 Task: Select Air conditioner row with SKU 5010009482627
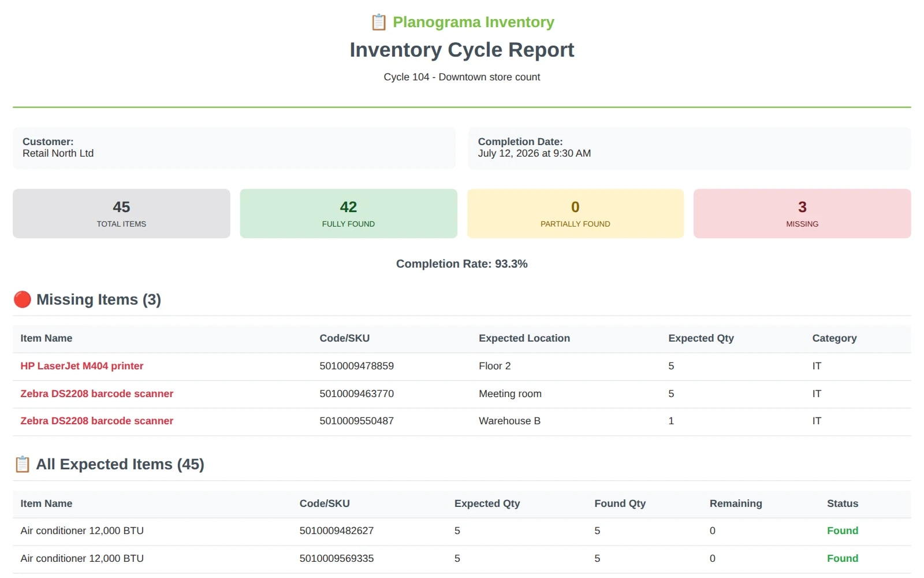click(462, 531)
